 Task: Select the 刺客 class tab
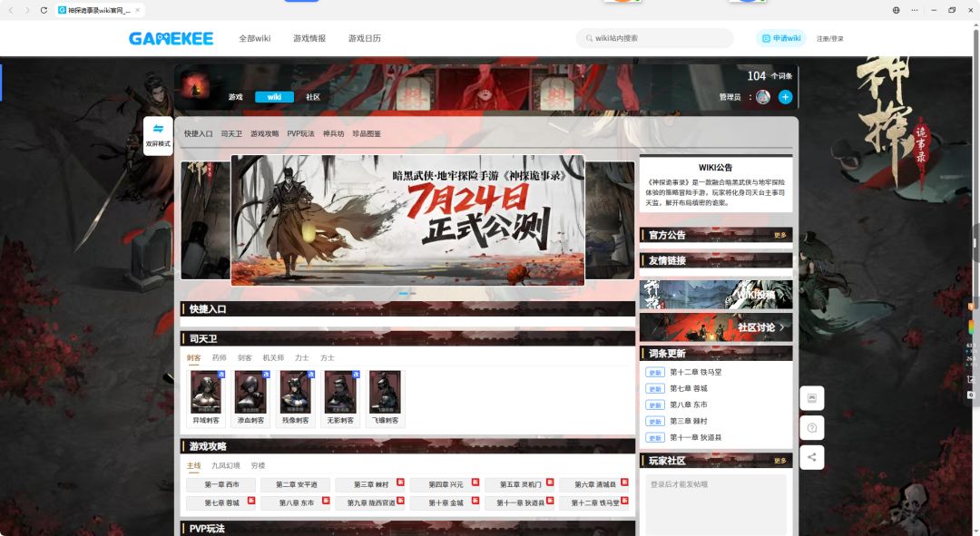194,358
